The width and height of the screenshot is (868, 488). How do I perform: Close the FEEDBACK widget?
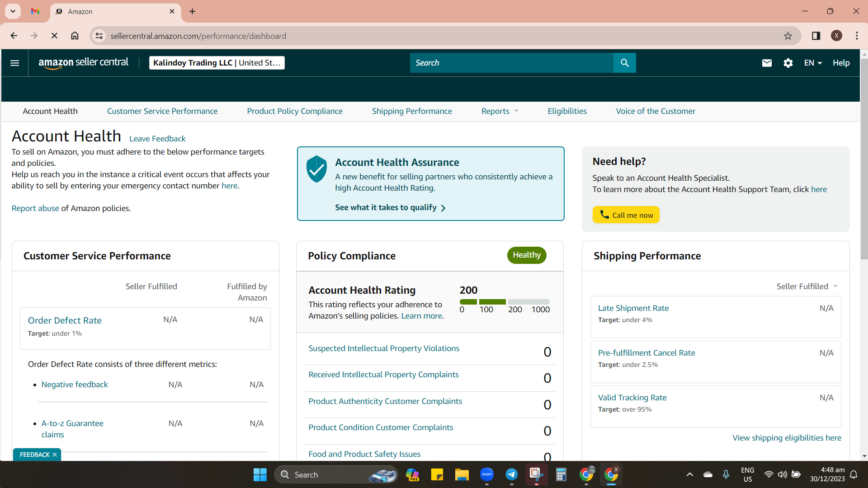tap(55, 455)
